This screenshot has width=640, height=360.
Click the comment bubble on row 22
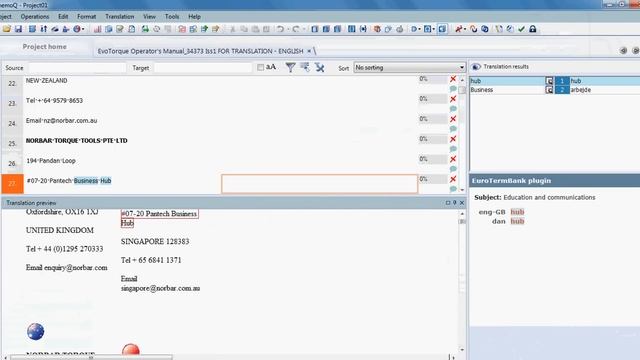point(453,89)
